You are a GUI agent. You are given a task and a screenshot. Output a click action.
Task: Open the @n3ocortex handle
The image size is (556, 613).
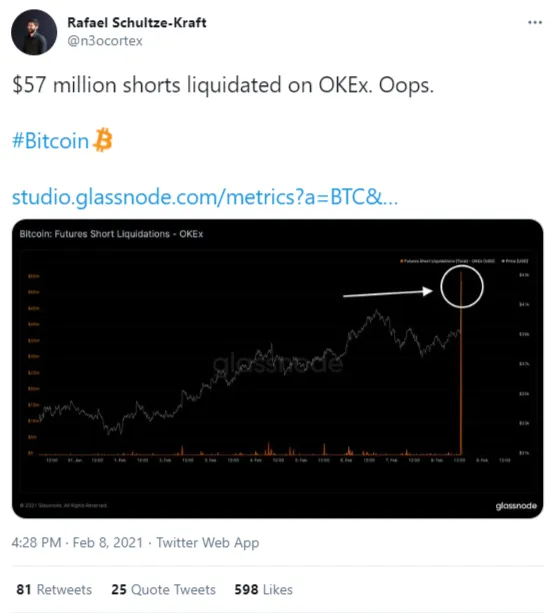105,41
